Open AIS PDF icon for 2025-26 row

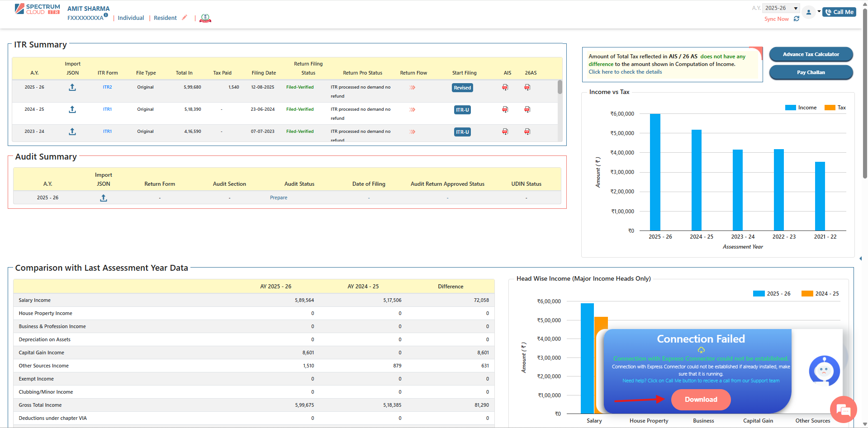tap(505, 87)
